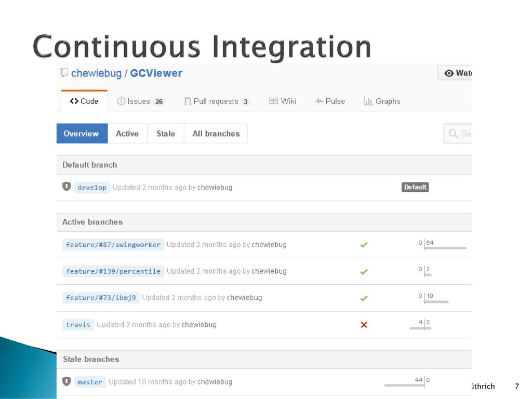Click the Active branches section header
The image size is (532, 399).
pos(264,222)
